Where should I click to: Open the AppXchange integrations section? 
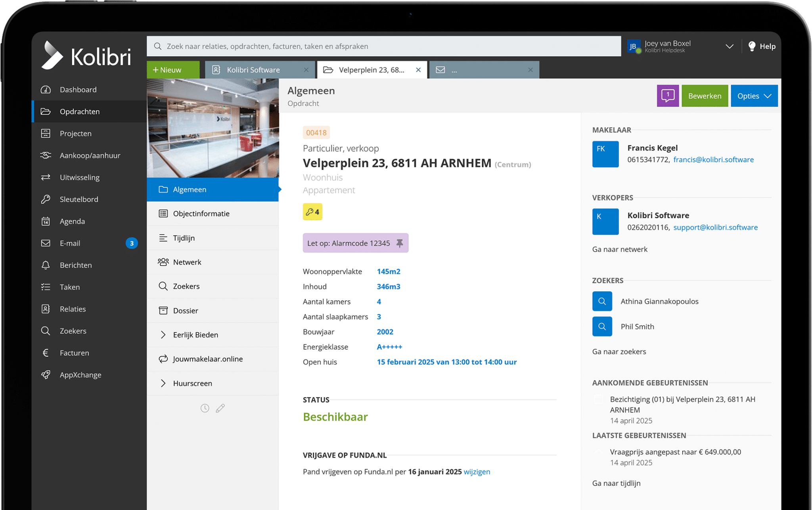pos(80,374)
